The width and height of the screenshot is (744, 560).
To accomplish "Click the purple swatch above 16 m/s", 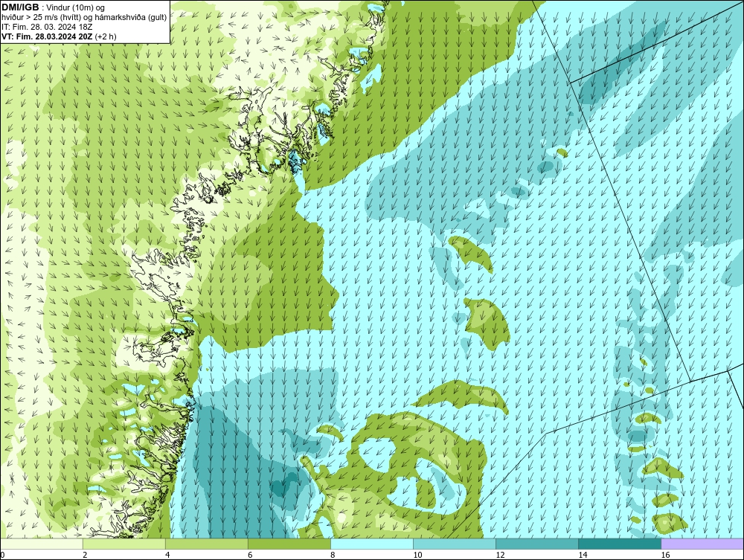I will click(702, 544).
